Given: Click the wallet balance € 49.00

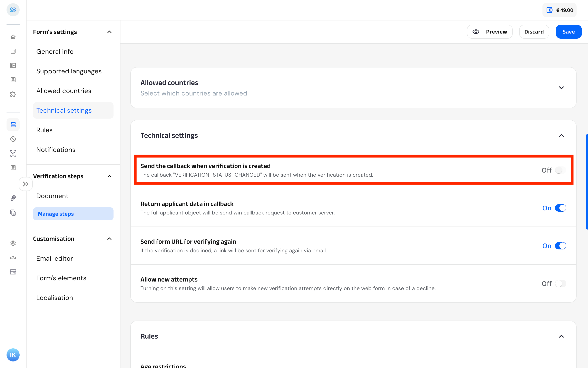Looking at the screenshot, I should 559,10.
